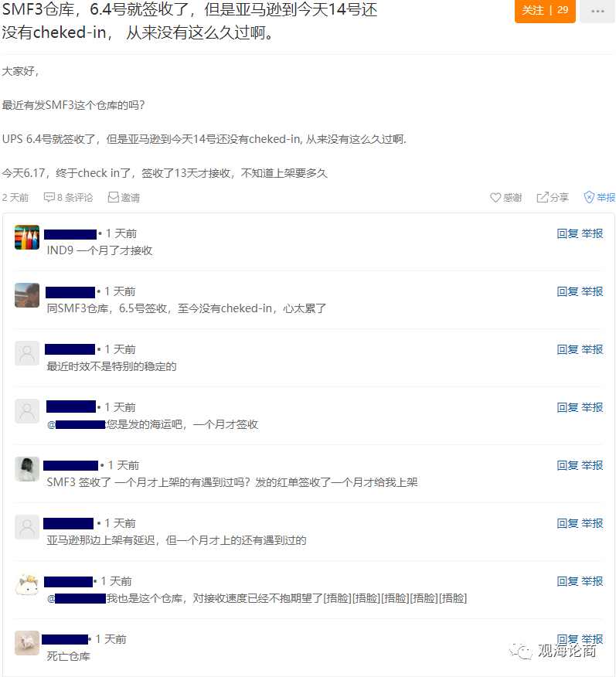Viewport: 616px width, 677px height.
Task: Open the three-dot more options menu
Action: [597, 10]
